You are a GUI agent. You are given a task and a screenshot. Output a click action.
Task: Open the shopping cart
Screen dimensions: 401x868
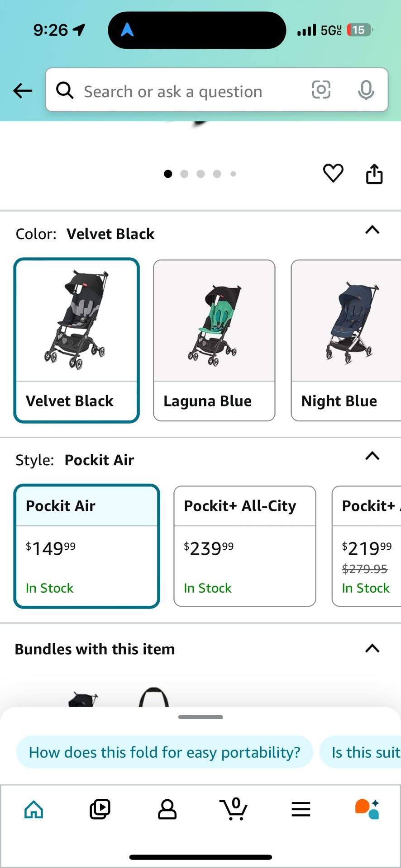[234, 809]
